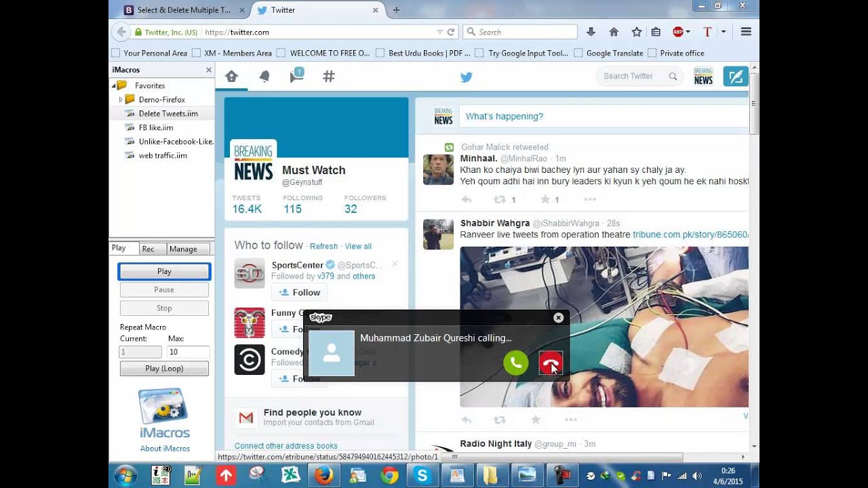The image size is (868, 488).
Task: Switch to the Manage tab
Action: [x=183, y=249]
